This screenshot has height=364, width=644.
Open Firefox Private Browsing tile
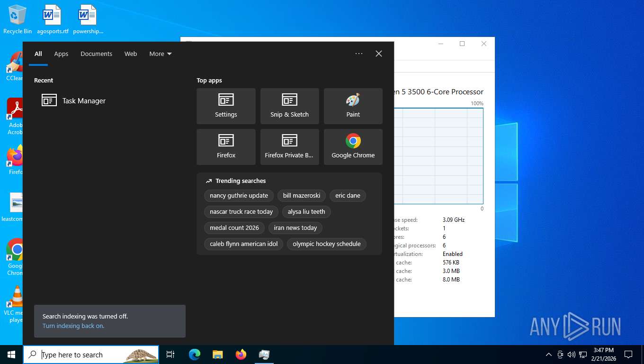(289, 147)
